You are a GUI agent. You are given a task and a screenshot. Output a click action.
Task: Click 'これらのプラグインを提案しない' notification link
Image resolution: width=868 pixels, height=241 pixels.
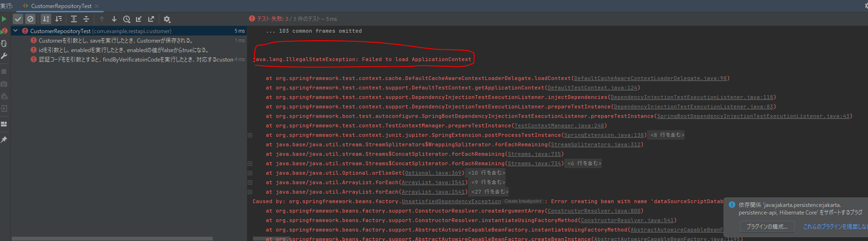click(835, 227)
